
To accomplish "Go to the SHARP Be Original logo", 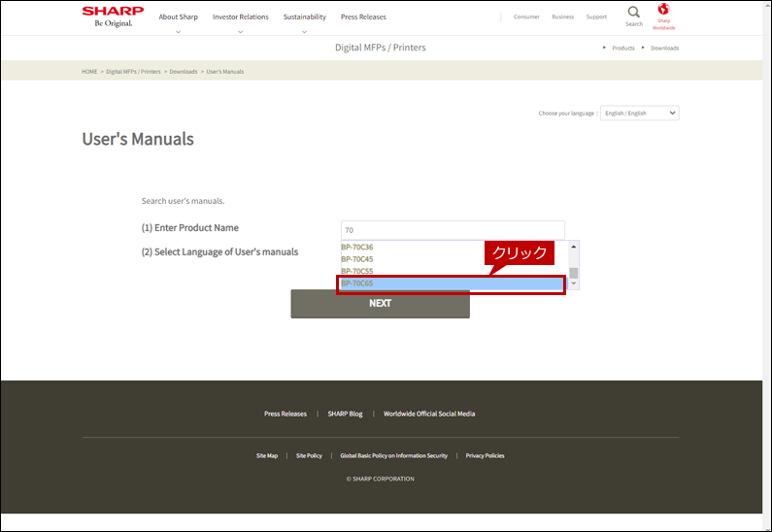I will point(113,17).
